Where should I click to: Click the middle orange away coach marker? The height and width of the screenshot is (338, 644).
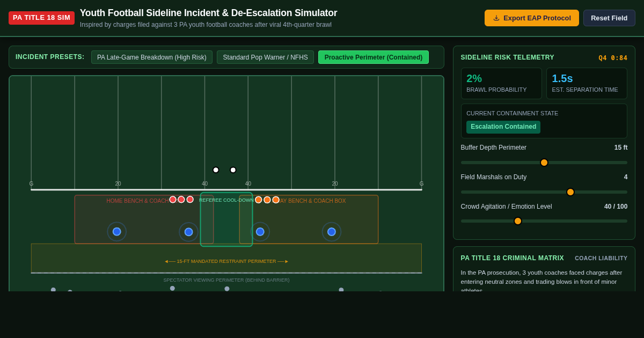tap(267, 200)
